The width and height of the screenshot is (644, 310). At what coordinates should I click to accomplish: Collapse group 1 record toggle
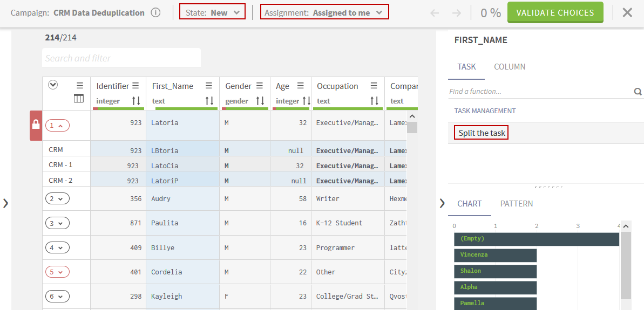point(57,126)
